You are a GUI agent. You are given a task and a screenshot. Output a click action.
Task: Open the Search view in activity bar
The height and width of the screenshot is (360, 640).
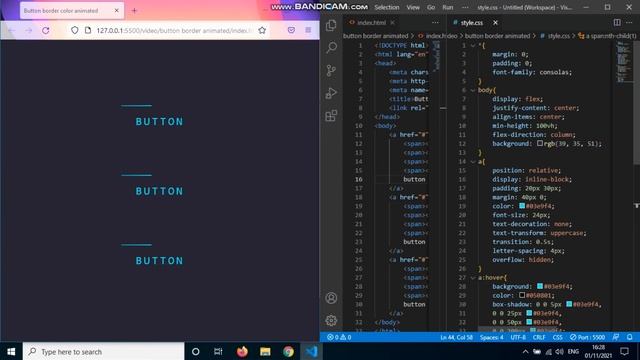pos(331,47)
